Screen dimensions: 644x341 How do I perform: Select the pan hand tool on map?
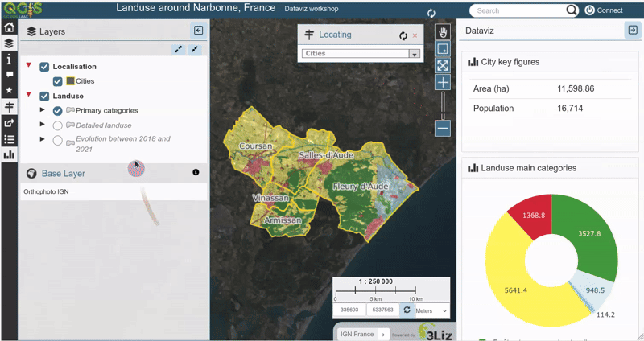coord(443,32)
